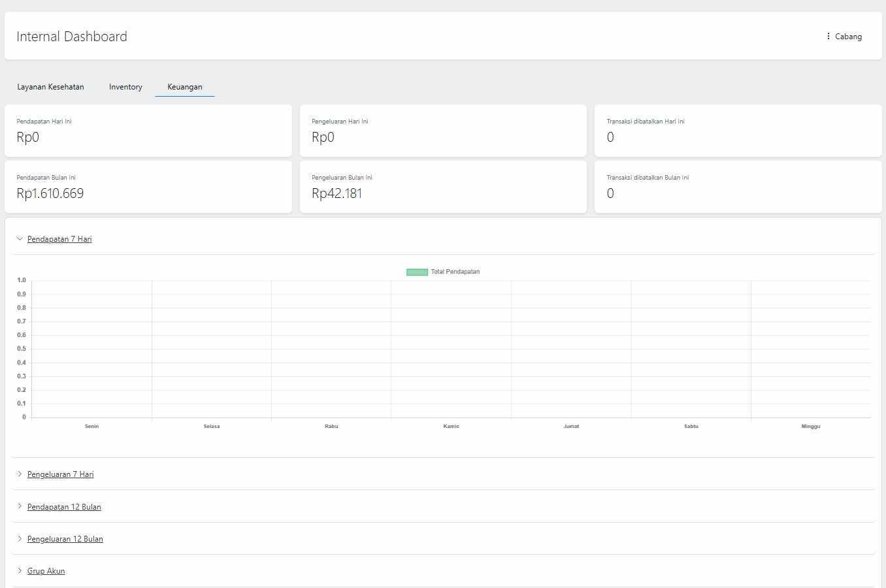Expand the Pengeluaran 7 Hari chevron
The image size is (886, 588).
pyautogui.click(x=20, y=474)
